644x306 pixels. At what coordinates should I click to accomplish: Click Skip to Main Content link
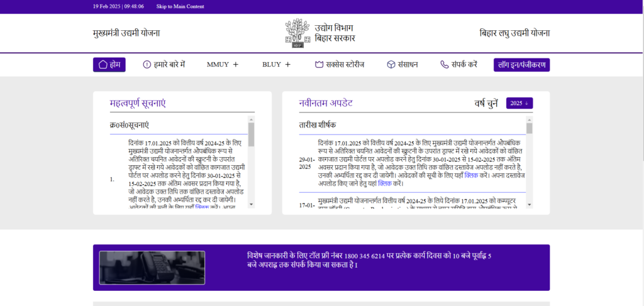pos(180,6)
